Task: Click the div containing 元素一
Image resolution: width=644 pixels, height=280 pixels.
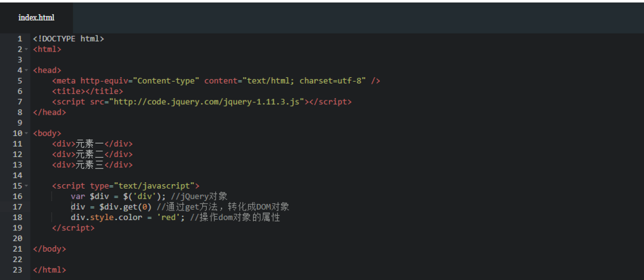Action: coord(92,144)
